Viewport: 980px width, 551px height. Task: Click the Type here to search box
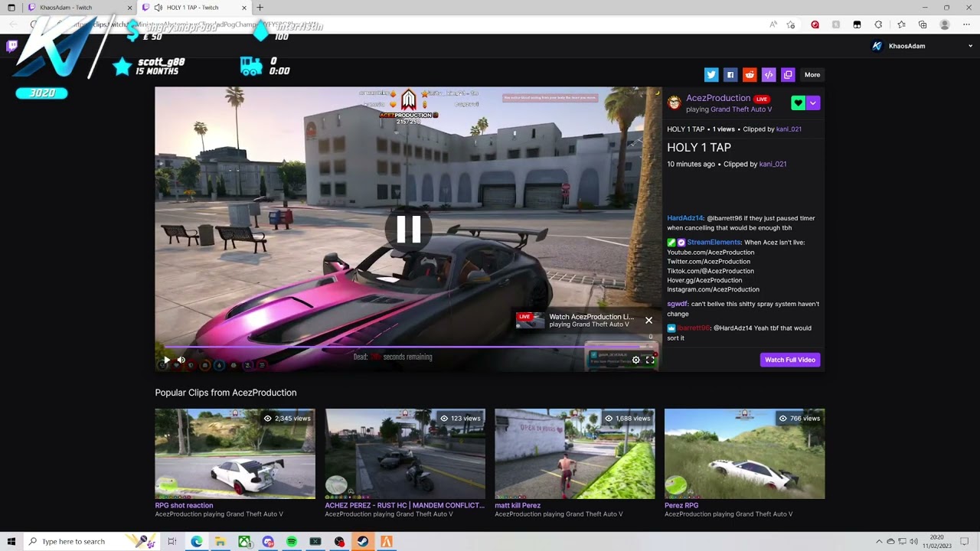[x=92, y=541]
